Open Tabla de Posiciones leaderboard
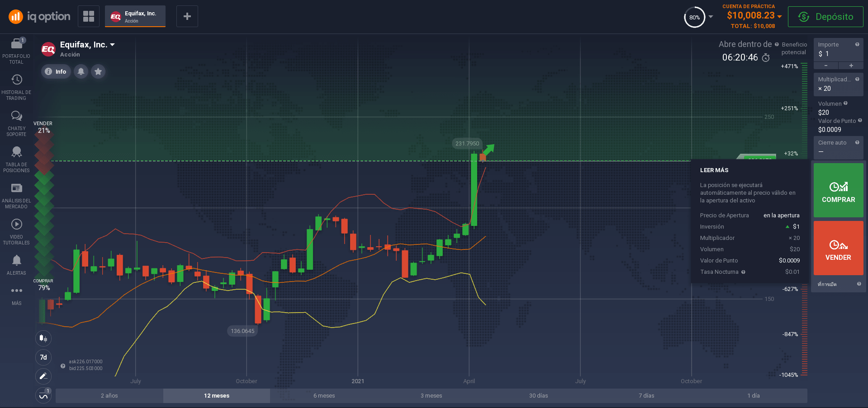The width and height of the screenshot is (868, 408). (16, 159)
